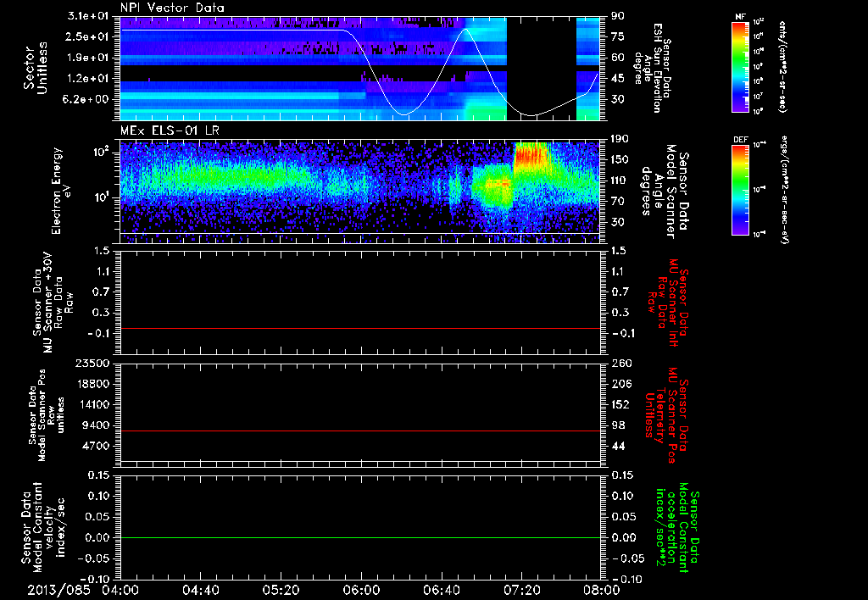The width and height of the screenshot is (868, 600).
Task: Click the '90' sun elevation tick label
Action: coord(618,16)
